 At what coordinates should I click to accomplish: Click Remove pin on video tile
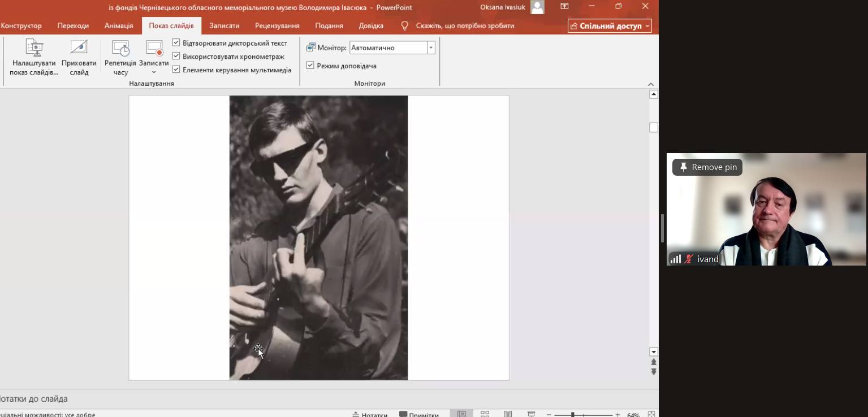coord(707,167)
